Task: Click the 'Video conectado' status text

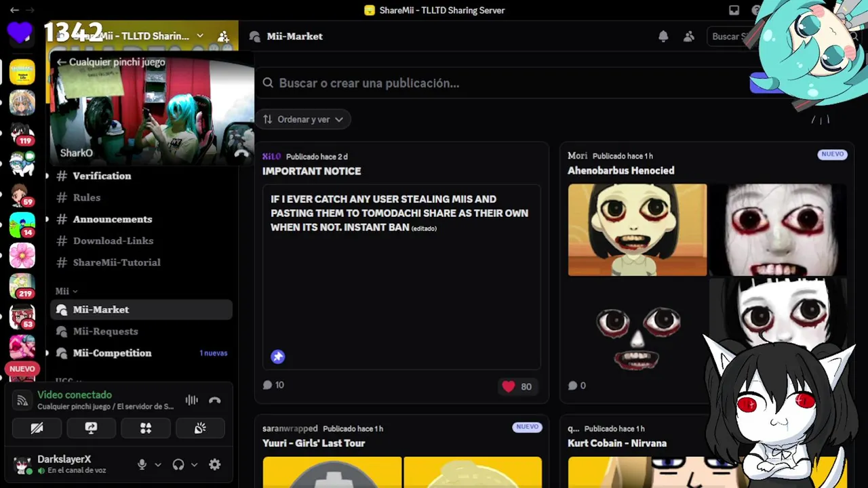Action: tap(75, 394)
